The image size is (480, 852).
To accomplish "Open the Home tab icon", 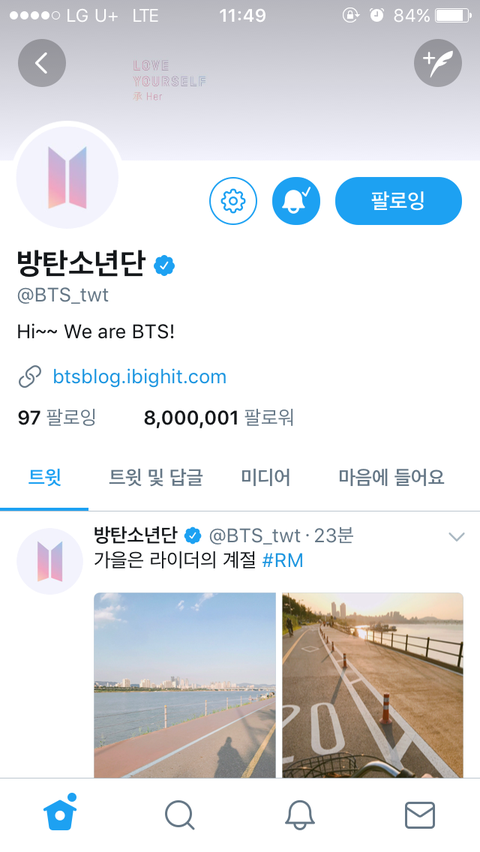I will [x=60, y=813].
